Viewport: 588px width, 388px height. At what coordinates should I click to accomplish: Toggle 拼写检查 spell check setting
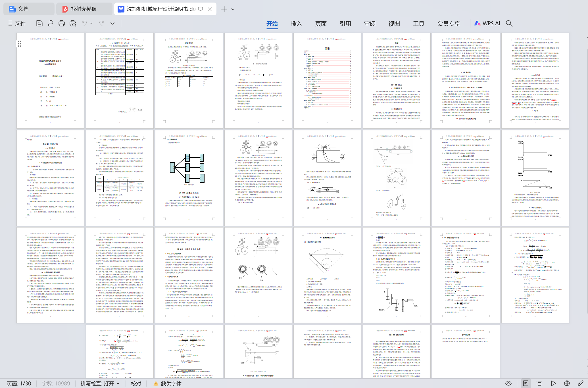coord(100,383)
